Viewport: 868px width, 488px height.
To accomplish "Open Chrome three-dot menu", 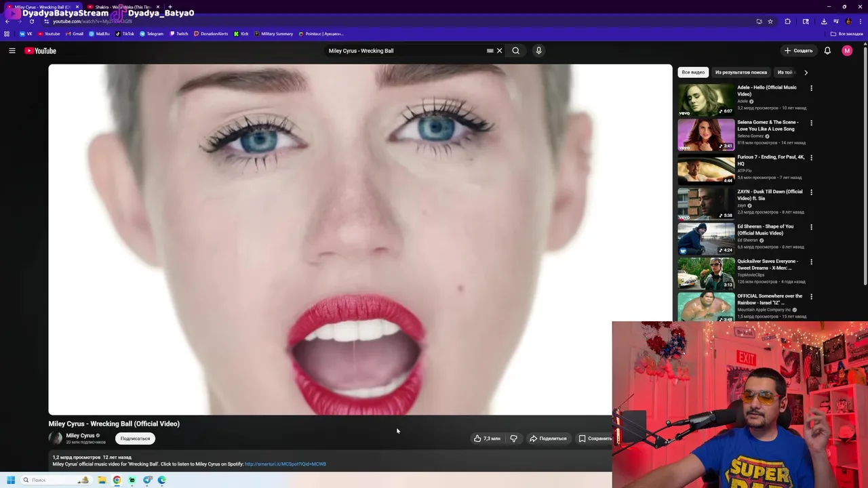I will (860, 22).
